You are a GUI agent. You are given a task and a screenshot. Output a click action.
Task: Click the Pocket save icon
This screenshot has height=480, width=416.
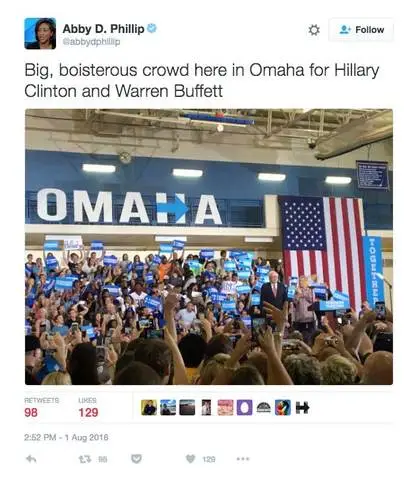click(136, 459)
